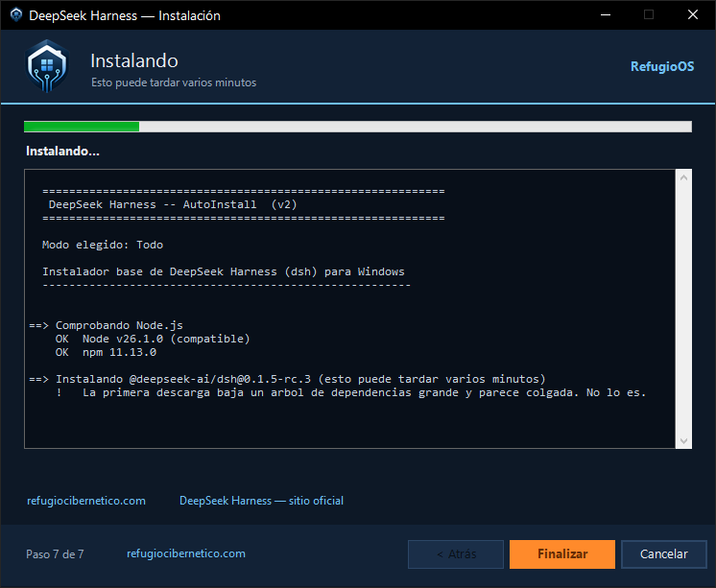Screen dimensions: 716x588
Task: Click the disabled maximize window button
Action: pyautogui.click(x=649, y=15)
